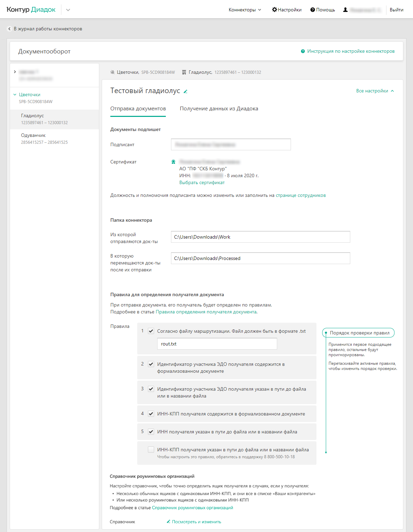Expand the first blurred organization in sidebar
This screenshot has height=532, width=413.
(x=15, y=72)
